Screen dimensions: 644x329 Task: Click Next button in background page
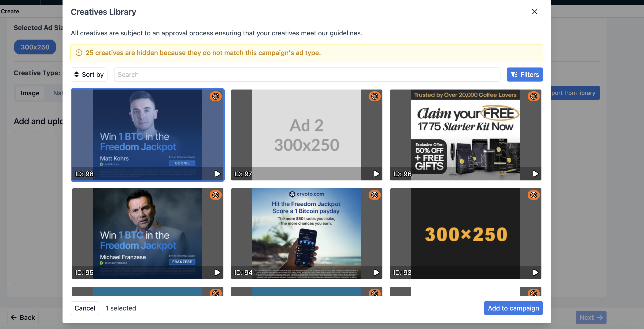[x=591, y=318]
